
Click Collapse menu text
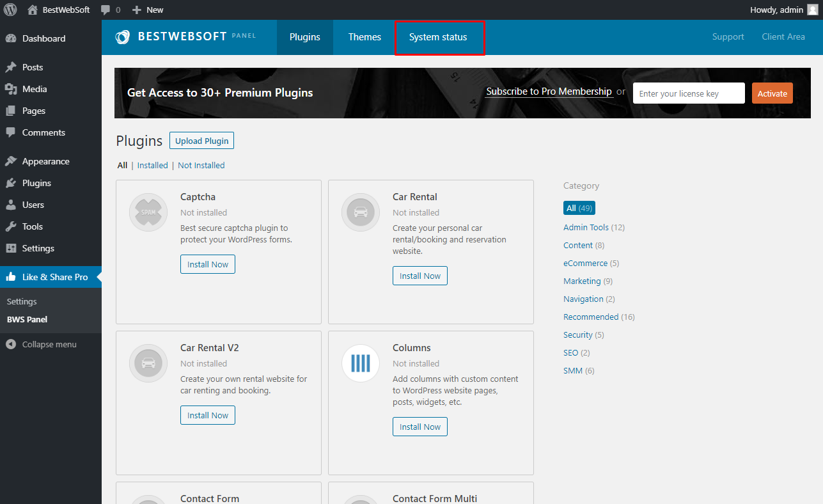[x=49, y=344]
